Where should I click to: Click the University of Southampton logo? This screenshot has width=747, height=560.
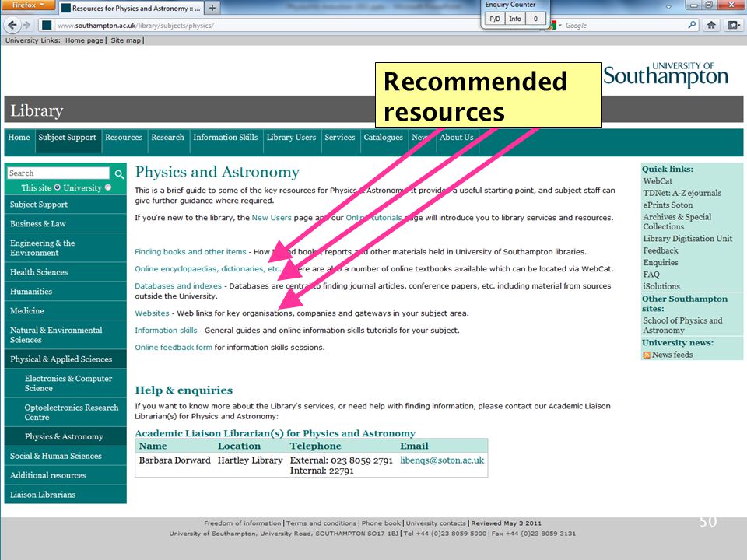click(x=666, y=75)
